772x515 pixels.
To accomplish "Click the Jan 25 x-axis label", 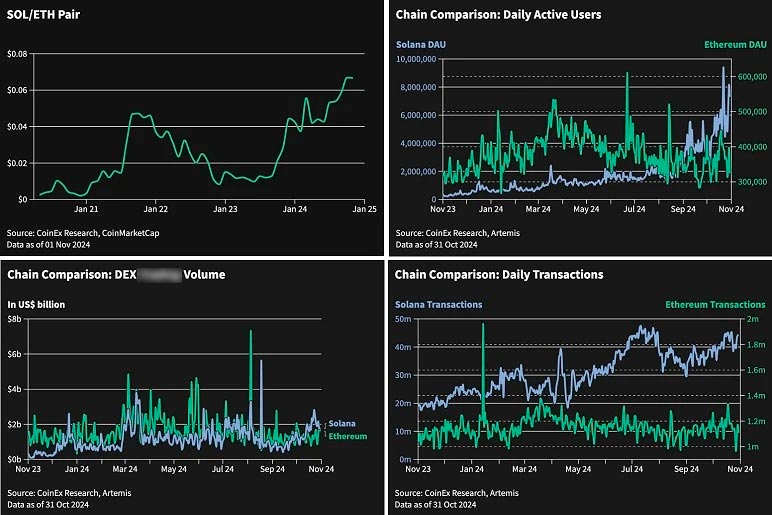I will pyautogui.click(x=364, y=210).
